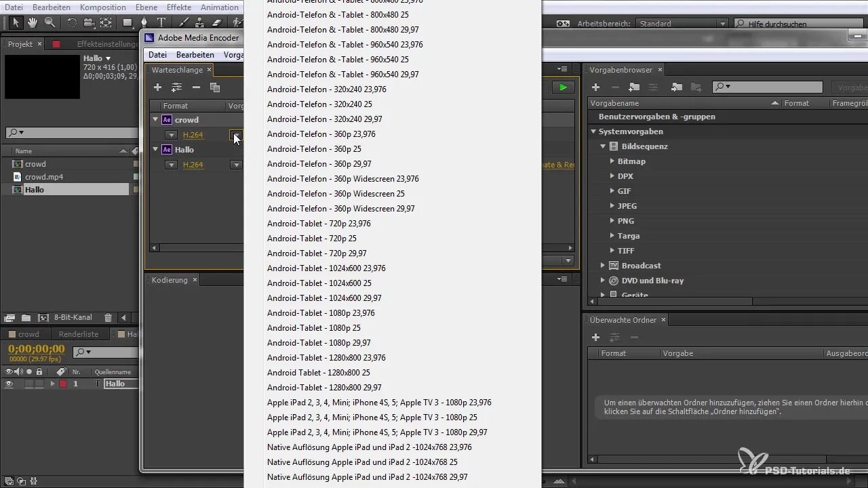868x488 pixels.
Task: Create new preset group folder icon
Action: click(x=634, y=87)
